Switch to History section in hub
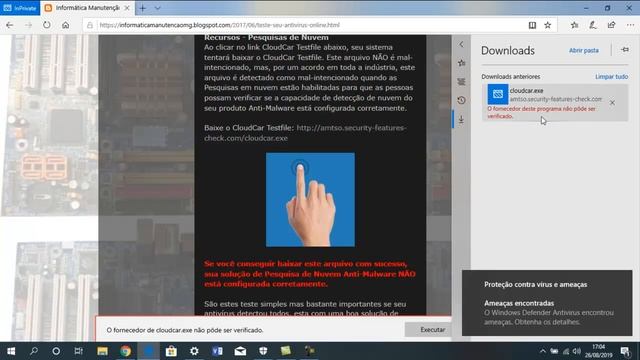This screenshot has width=640, height=360. click(461, 100)
